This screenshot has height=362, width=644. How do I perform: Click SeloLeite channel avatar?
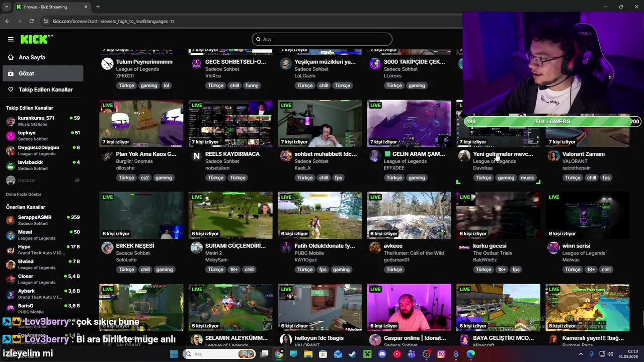107,248
